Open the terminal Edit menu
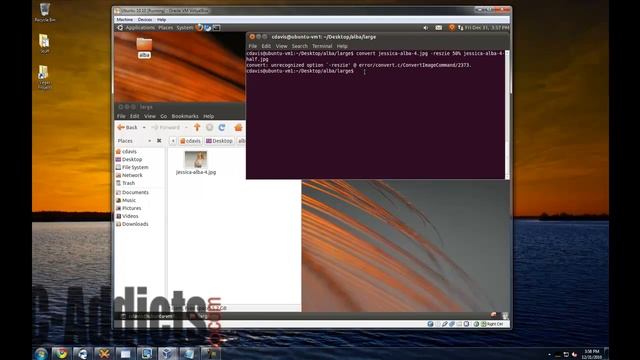The height and width of the screenshot is (360, 640). coord(266,46)
